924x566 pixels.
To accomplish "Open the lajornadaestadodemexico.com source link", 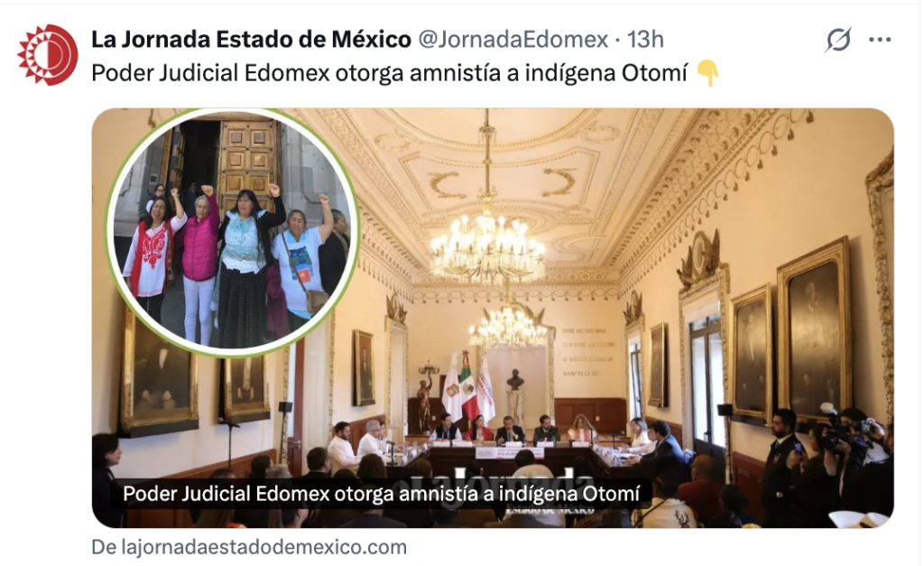I will tap(249, 547).
